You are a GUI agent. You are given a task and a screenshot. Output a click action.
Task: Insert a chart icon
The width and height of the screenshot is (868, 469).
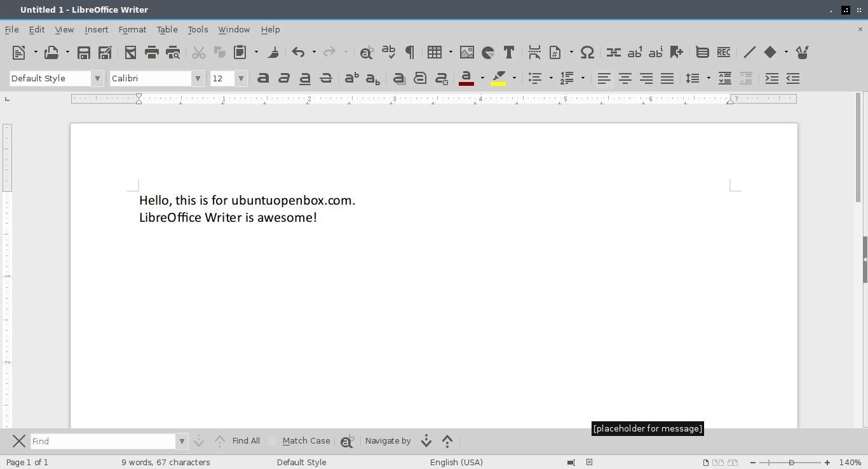point(488,52)
